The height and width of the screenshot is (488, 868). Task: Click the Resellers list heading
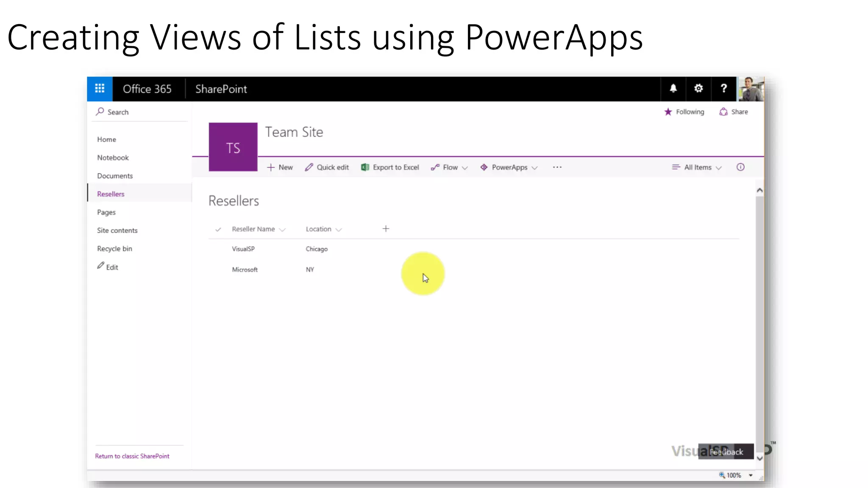coord(234,201)
